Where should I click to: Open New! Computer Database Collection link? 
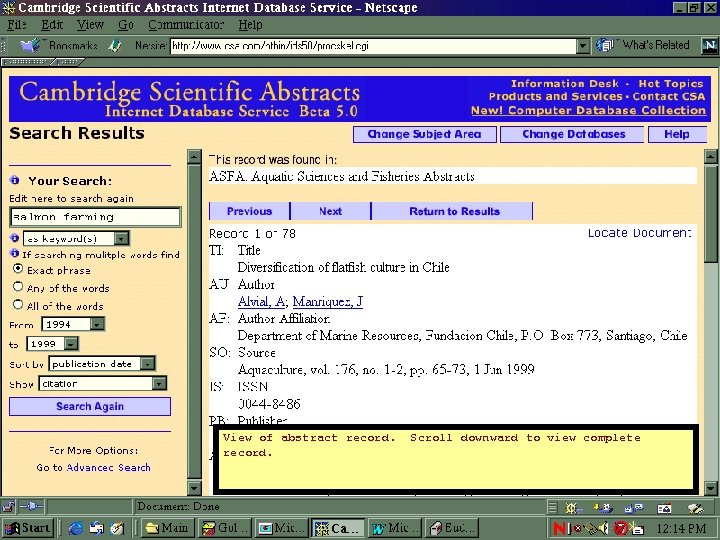pos(588,110)
